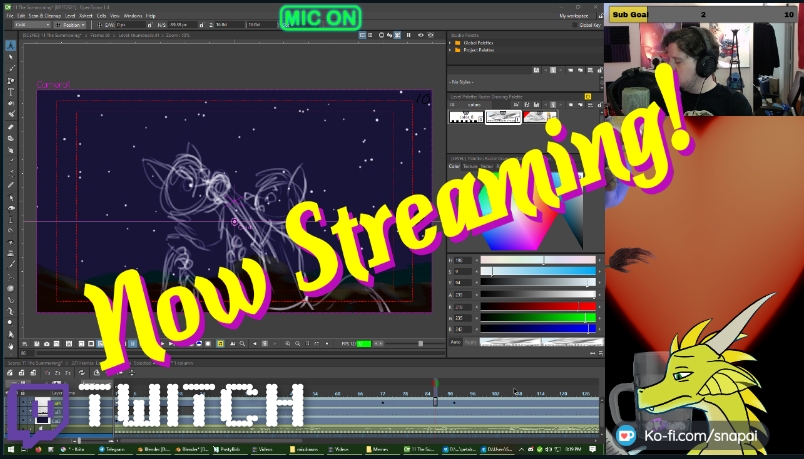
Task: Toggle the yellow sound icon in viewer bar
Action: (x=220, y=344)
